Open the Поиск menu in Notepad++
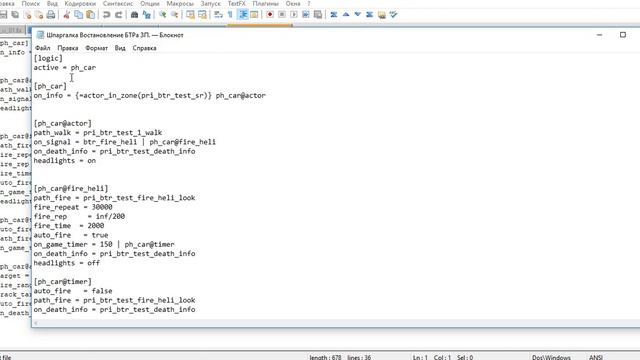 coord(31,3)
